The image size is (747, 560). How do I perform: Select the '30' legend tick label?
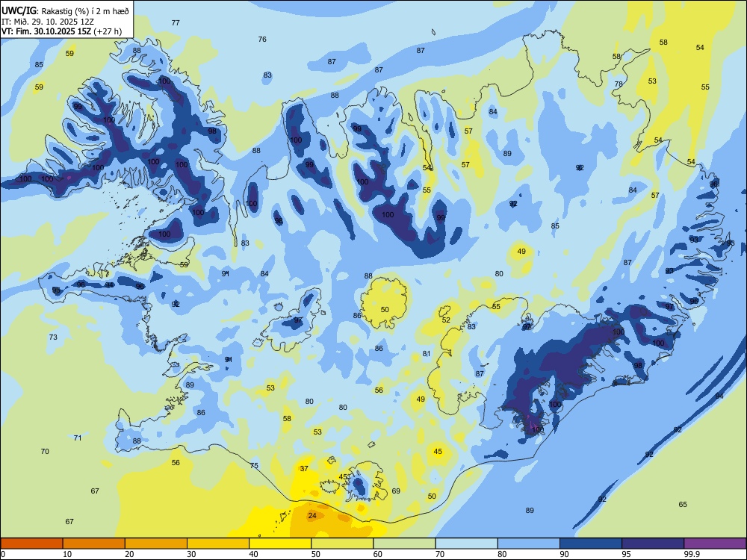(191, 554)
